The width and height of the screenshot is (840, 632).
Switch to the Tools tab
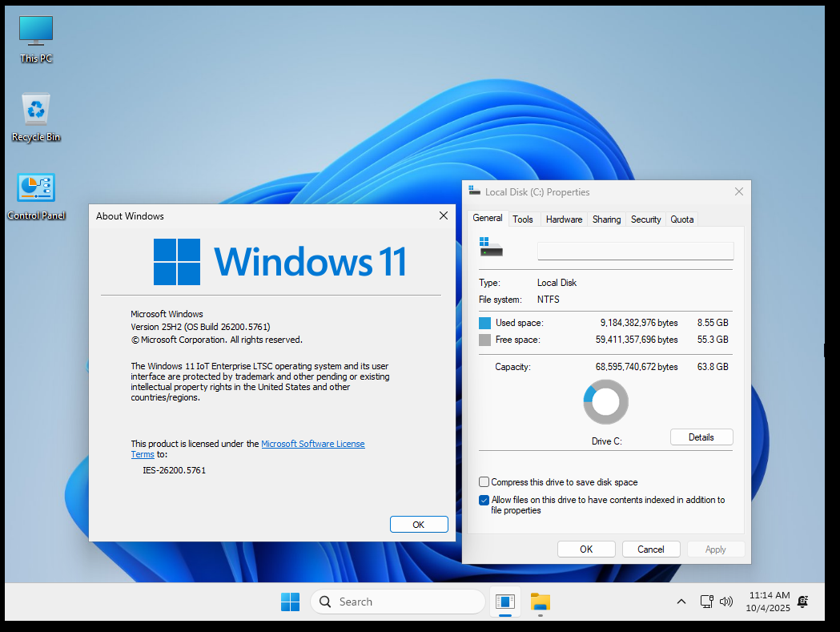click(523, 219)
